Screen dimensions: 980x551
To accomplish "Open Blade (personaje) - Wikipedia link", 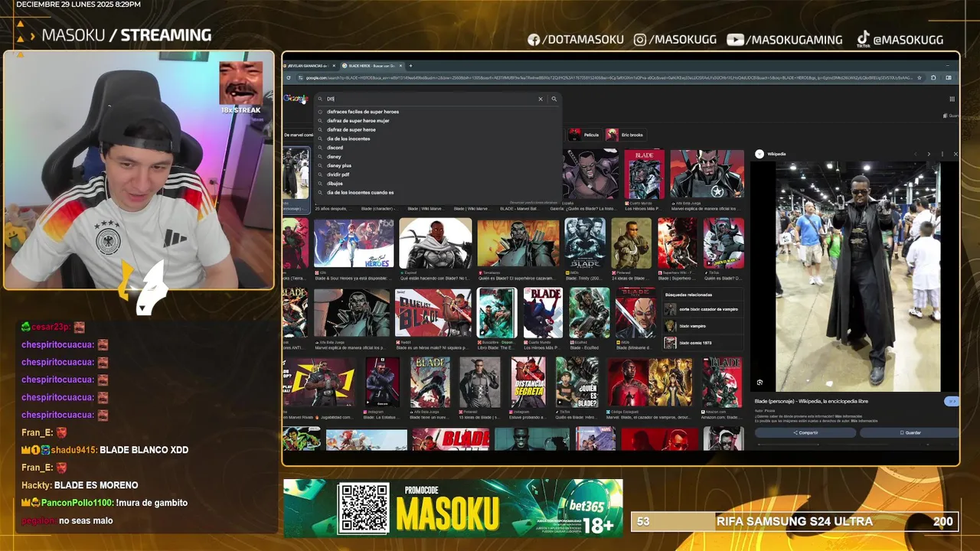I will pos(811,401).
